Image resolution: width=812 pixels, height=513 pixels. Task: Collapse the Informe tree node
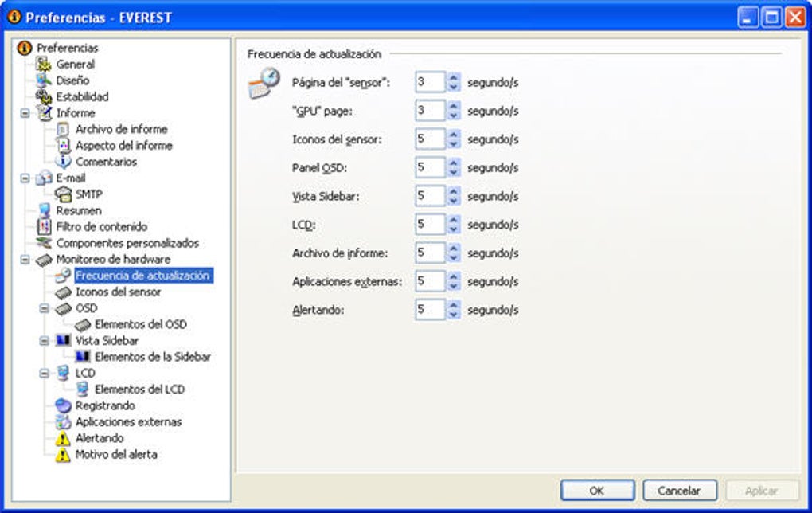(x=25, y=113)
